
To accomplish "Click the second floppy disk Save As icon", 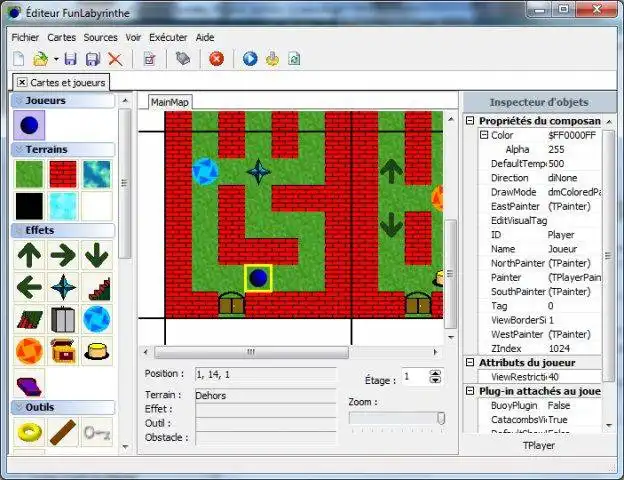I will [93, 59].
